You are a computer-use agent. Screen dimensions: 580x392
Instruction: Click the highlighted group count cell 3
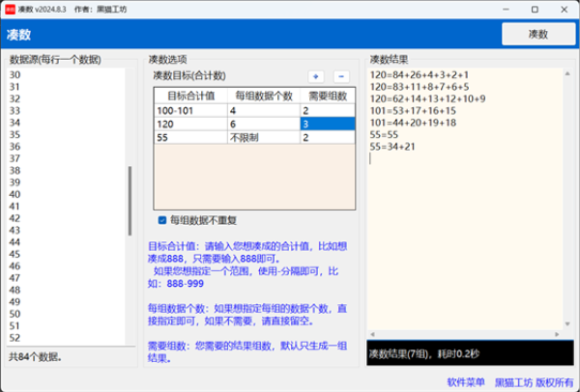(328, 125)
